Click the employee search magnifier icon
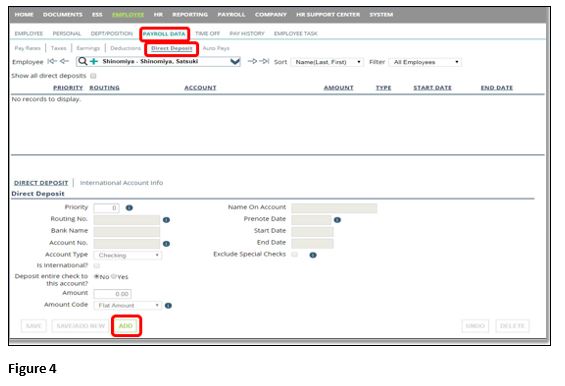The height and width of the screenshot is (386, 565). click(x=83, y=61)
